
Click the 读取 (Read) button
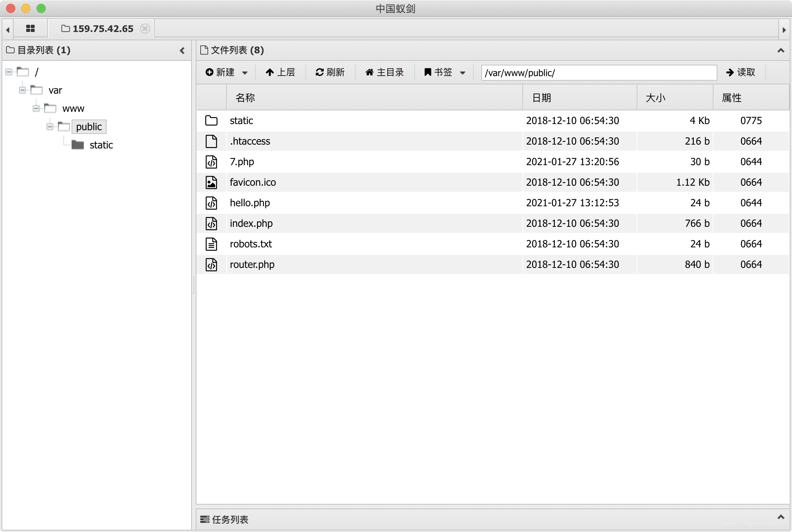point(741,72)
